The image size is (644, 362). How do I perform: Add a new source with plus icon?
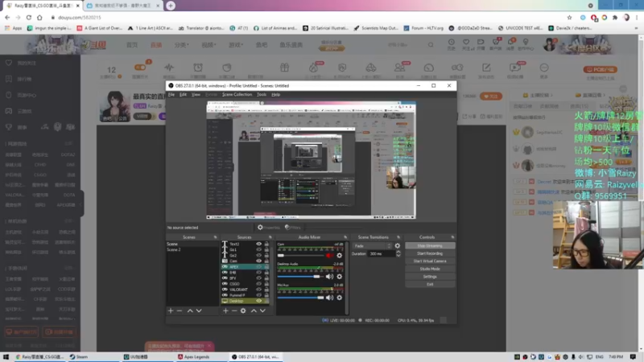(225, 311)
